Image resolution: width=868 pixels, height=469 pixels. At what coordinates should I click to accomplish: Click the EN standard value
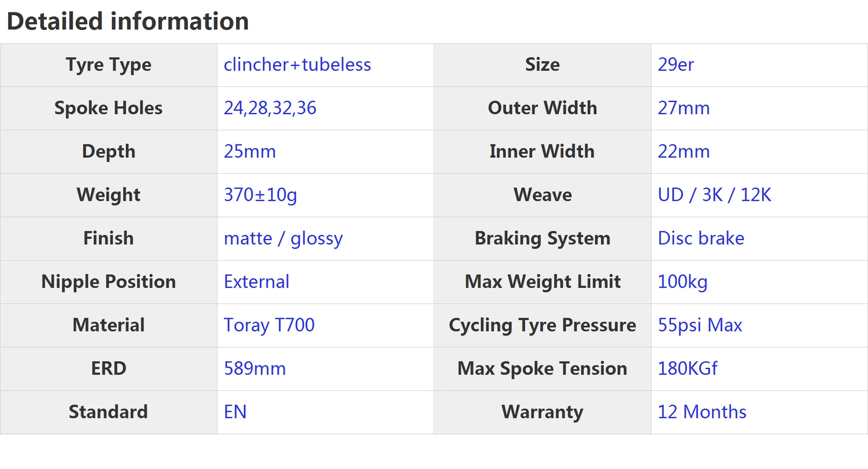coord(235,412)
